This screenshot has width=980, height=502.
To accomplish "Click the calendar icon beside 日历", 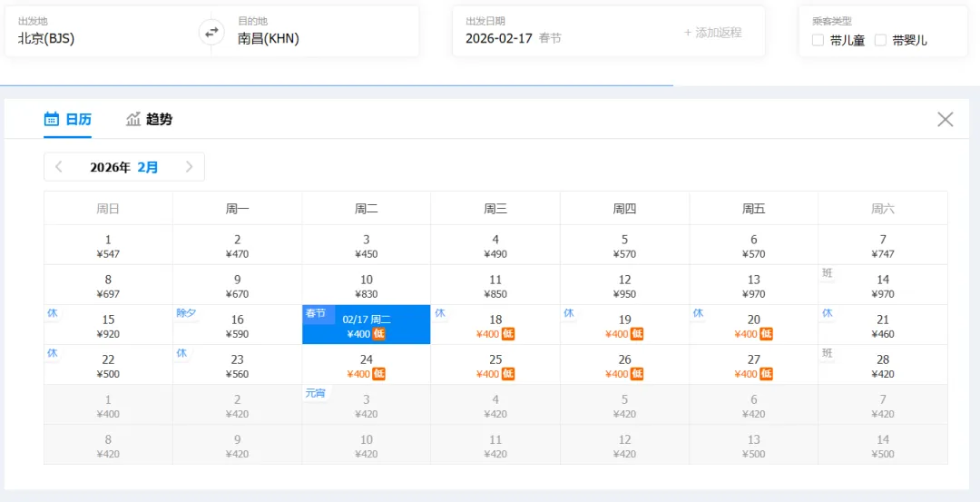I will click(52, 119).
